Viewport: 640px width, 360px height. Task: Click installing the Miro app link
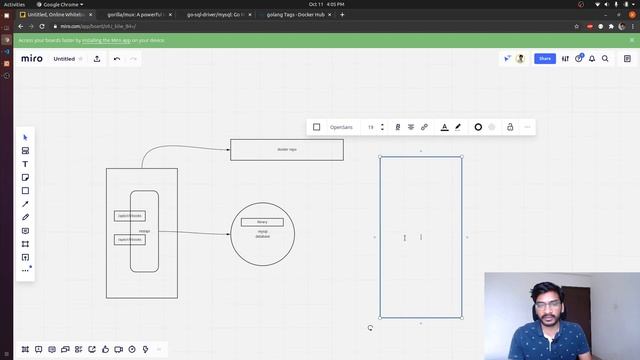click(x=106, y=40)
